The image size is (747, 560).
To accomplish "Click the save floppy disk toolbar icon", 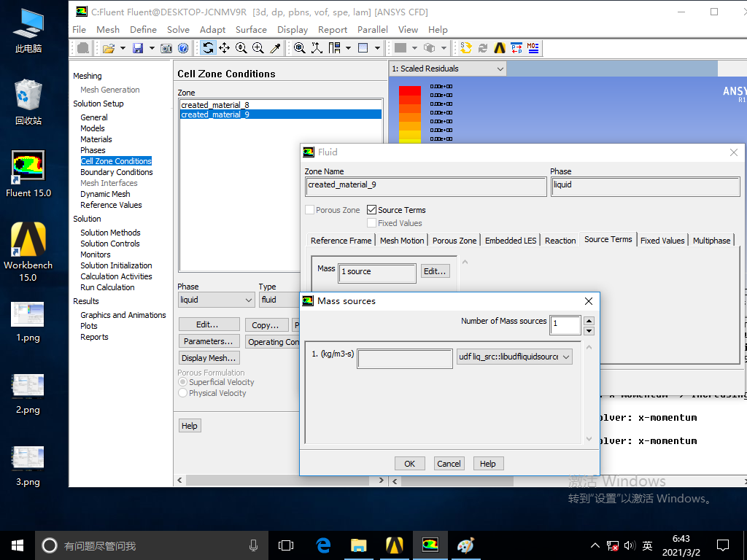I will pos(138,48).
